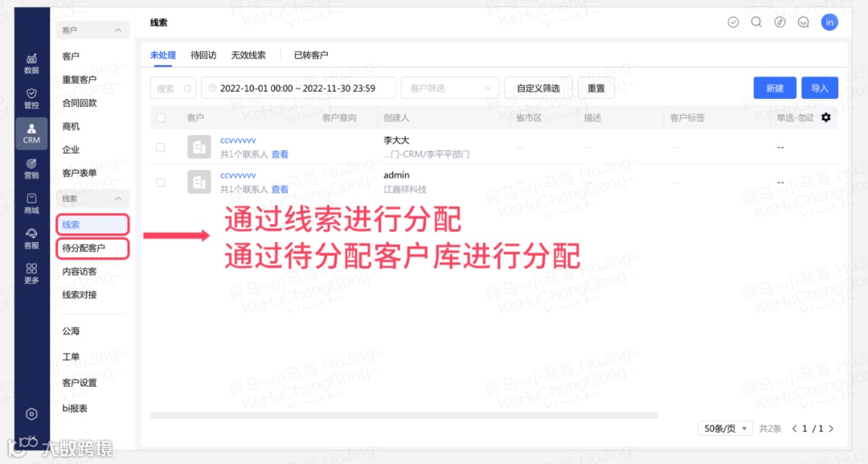Open the 客服 module in the left sidebar
Screen dimensions: 868x464
tap(31, 236)
